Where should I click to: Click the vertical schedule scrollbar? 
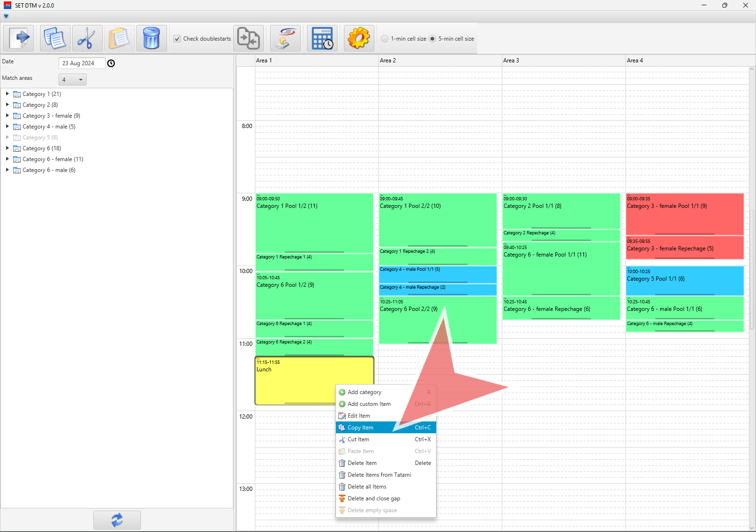click(752, 269)
